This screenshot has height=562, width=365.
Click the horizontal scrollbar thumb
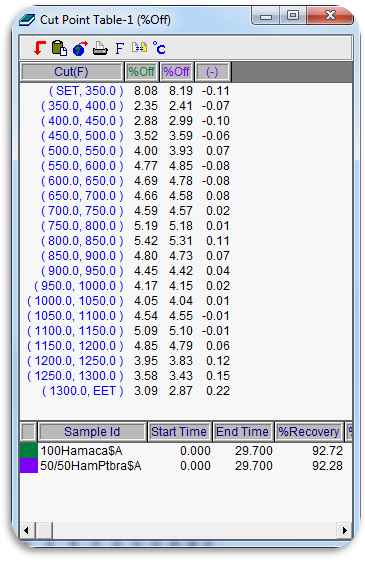(x=44, y=530)
